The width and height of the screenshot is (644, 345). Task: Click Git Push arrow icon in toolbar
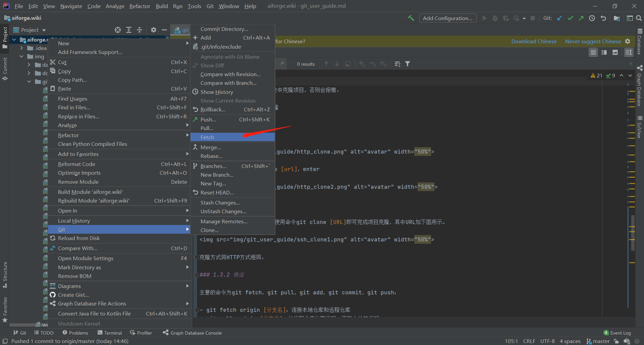(581, 18)
